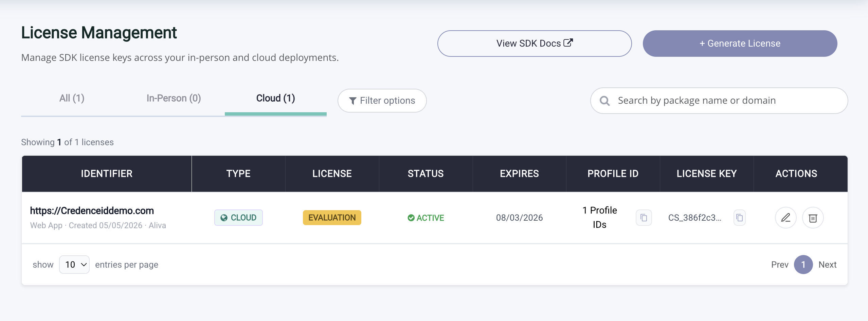Copy the CS_386f2c3 license key

[x=739, y=218]
